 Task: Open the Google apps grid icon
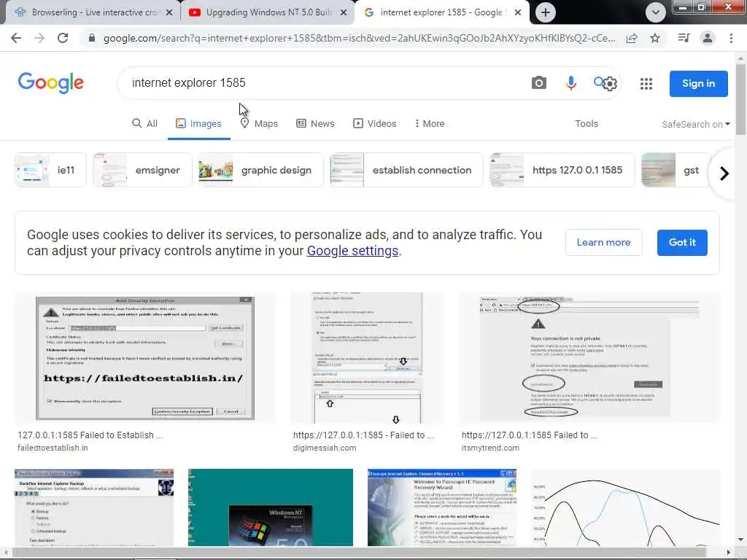pos(646,84)
